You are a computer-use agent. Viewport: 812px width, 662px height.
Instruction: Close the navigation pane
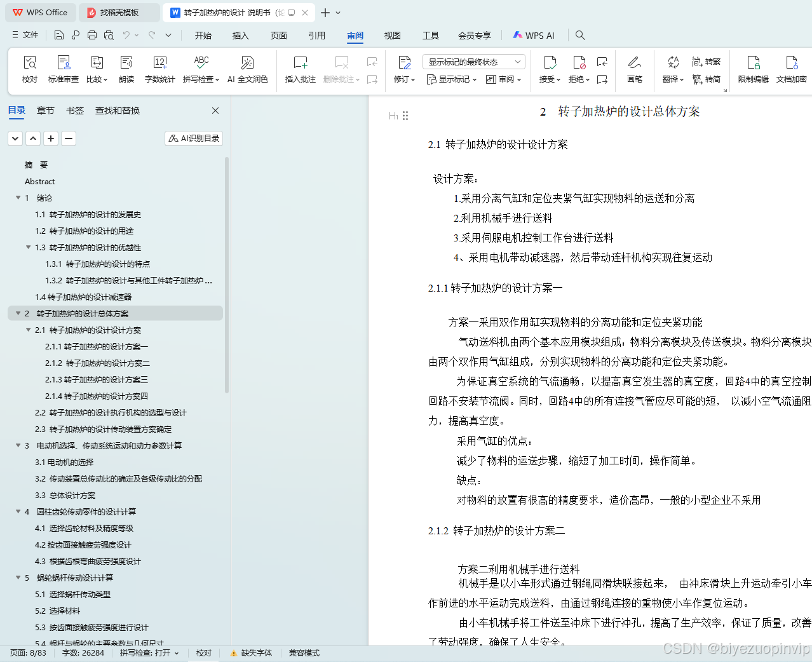tap(215, 111)
